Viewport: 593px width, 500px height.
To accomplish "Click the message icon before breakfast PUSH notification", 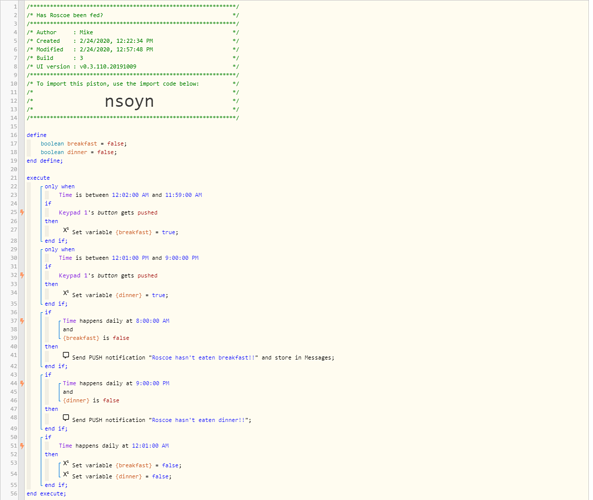I will coord(66,355).
